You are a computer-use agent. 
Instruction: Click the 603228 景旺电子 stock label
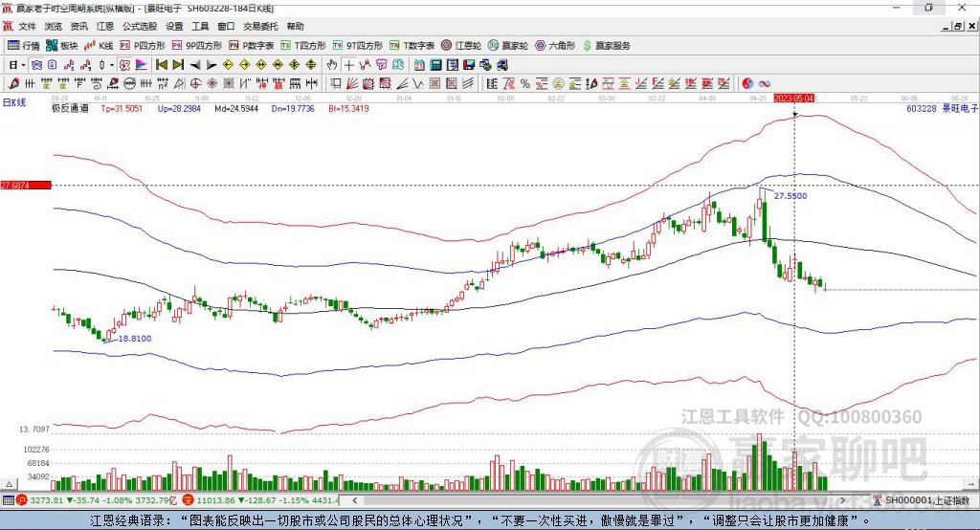(942, 108)
